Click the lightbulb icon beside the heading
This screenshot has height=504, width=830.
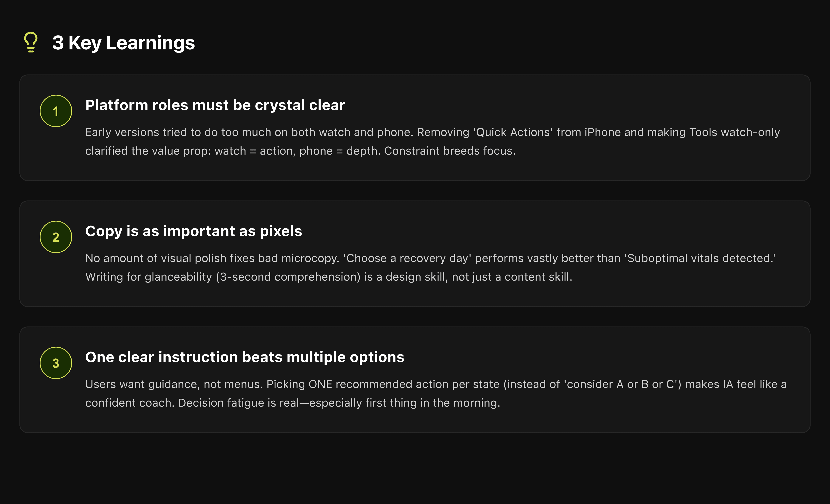pyautogui.click(x=31, y=42)
